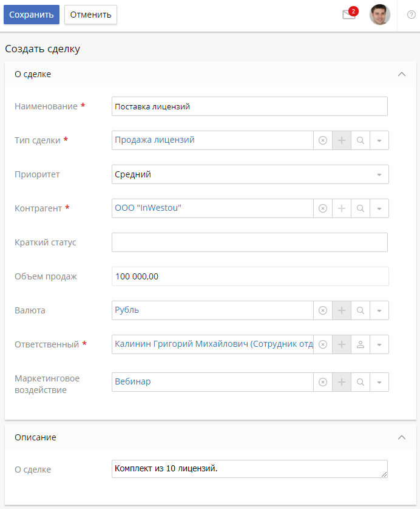Open the help question mark icon
The image size is (420, 509).
click(x=411, y=15)
